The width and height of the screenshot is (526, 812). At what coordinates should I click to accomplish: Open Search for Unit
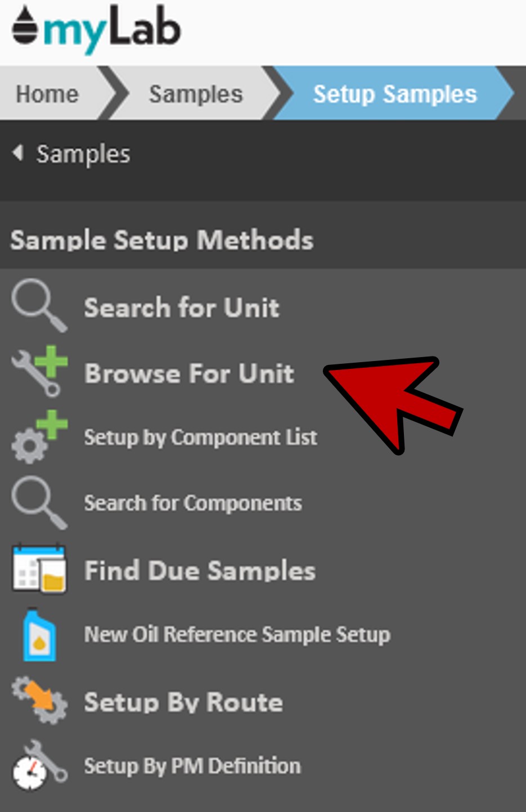click(x=181, y=308)
